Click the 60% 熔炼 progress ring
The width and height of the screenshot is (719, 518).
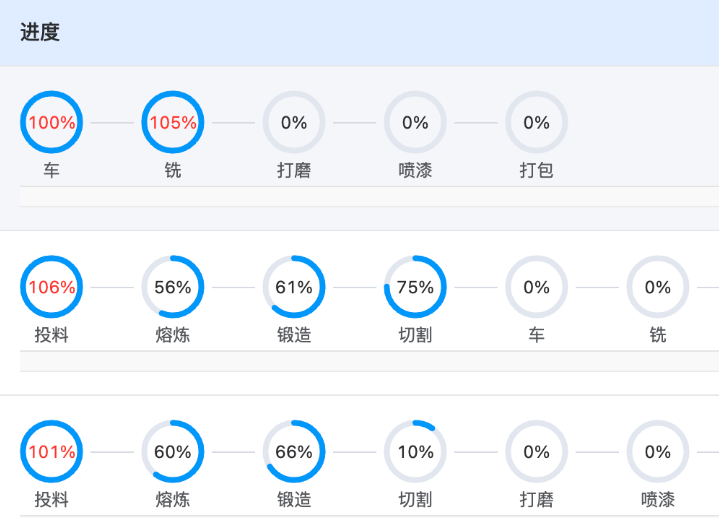point(173,451)
